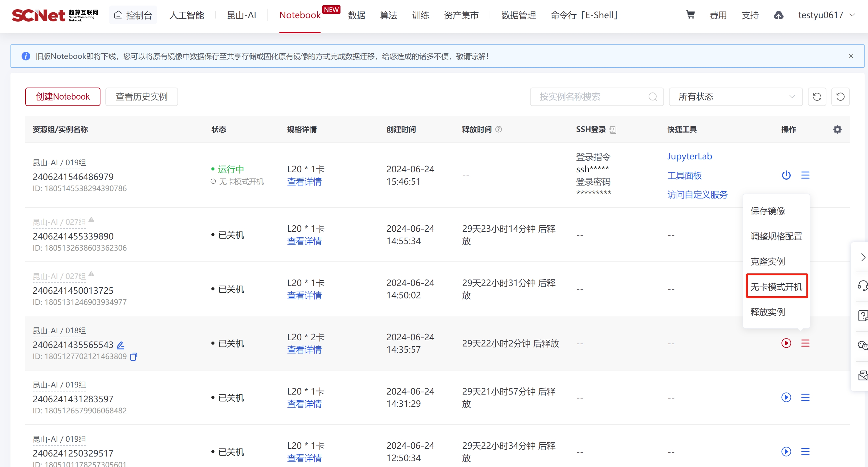The width and height of the screenshot is (868, 467).
Task: Select 无卡模式开机 from the context menu
Action: (x=776, y=287)
